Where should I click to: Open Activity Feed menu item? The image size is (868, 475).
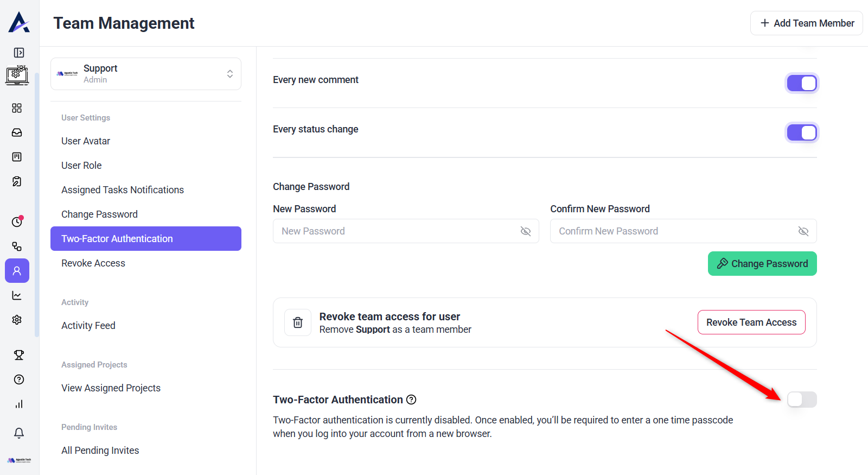pyautogui.click(x=88, y=326)
